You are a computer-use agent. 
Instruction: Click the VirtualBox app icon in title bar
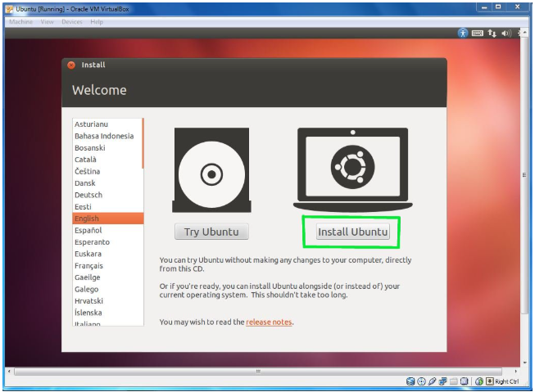tap(10, 9)
